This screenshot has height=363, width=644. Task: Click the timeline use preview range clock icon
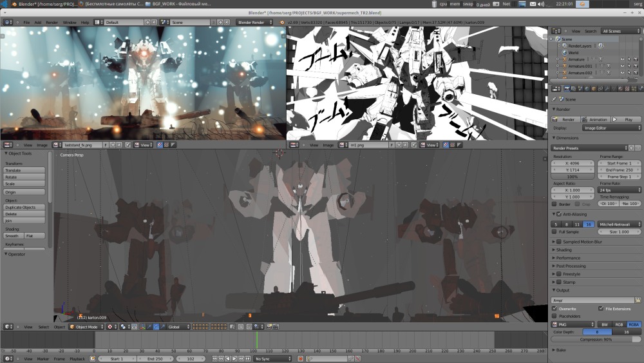[x=92, y=359]
